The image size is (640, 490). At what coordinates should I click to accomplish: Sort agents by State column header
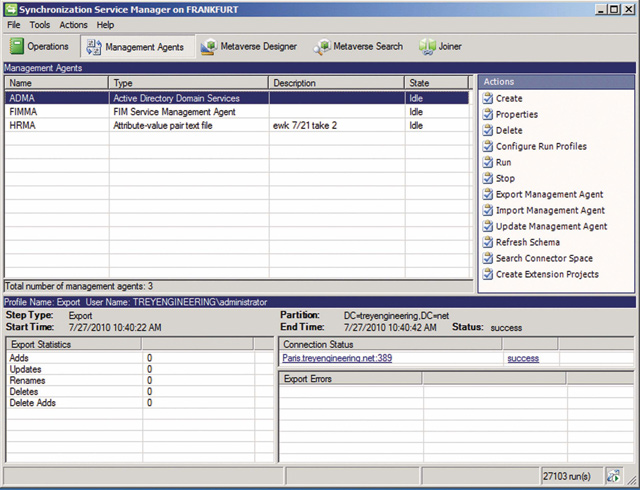[436, 83]
